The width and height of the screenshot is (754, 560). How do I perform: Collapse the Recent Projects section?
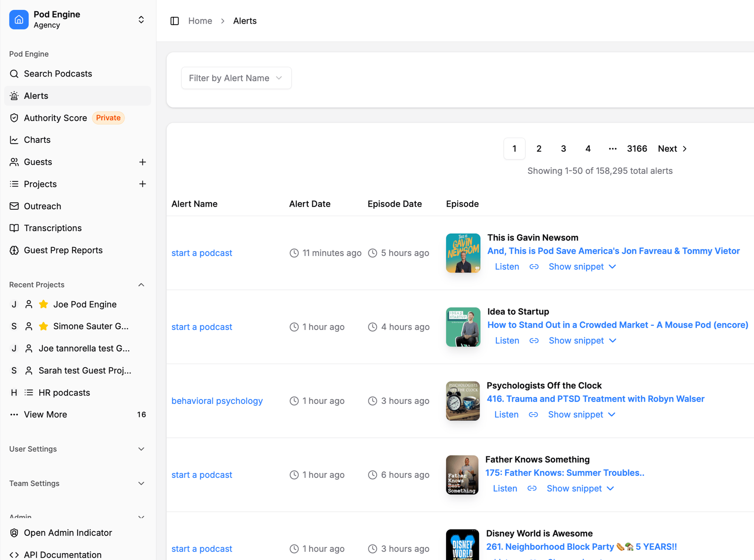tap(141, 285)
